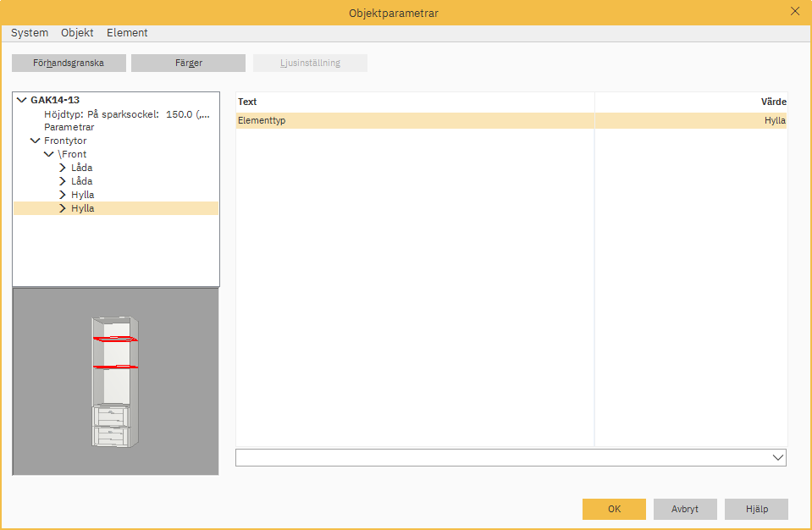Cancel the dialog with Avbryt
Image resolution: width=812 pixels, height=530 pixels.
coord(684,509)
